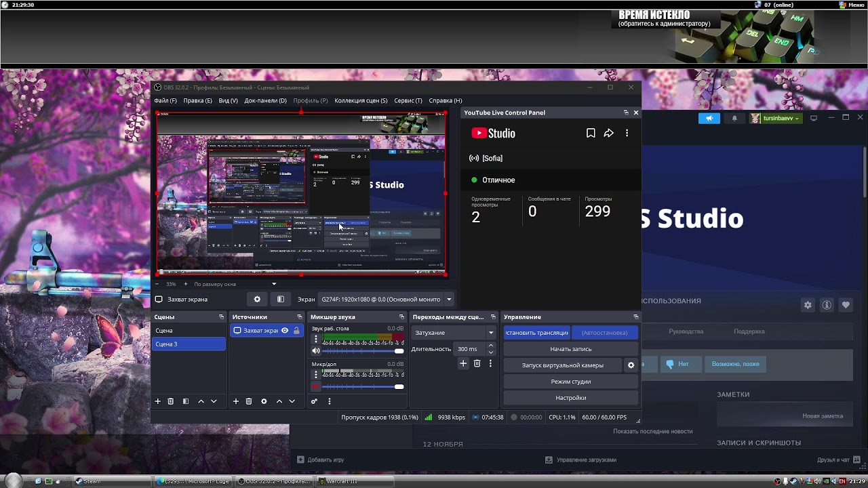Viewport: 868px width, 488px height.
Task: Add game to favorites heart icon
Action: 846,305
